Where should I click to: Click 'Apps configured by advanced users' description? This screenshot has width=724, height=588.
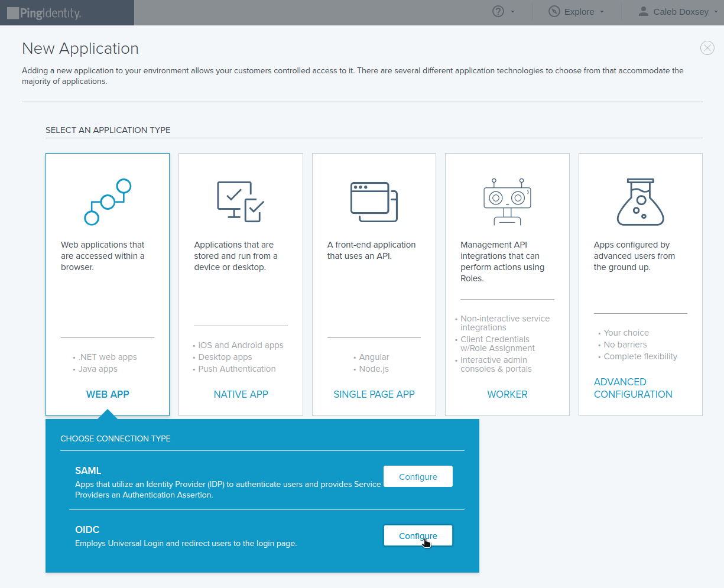coord(634,256)
